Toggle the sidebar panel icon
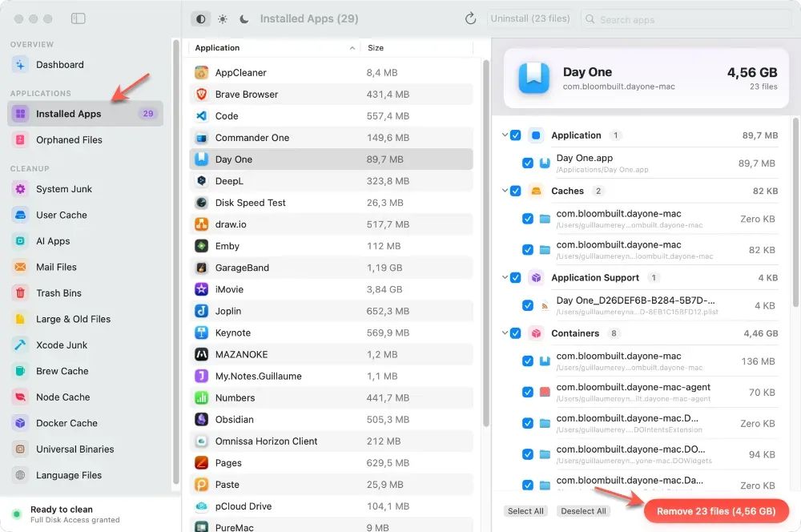Viewport: 801px width, 532px height. pos(78,19)
